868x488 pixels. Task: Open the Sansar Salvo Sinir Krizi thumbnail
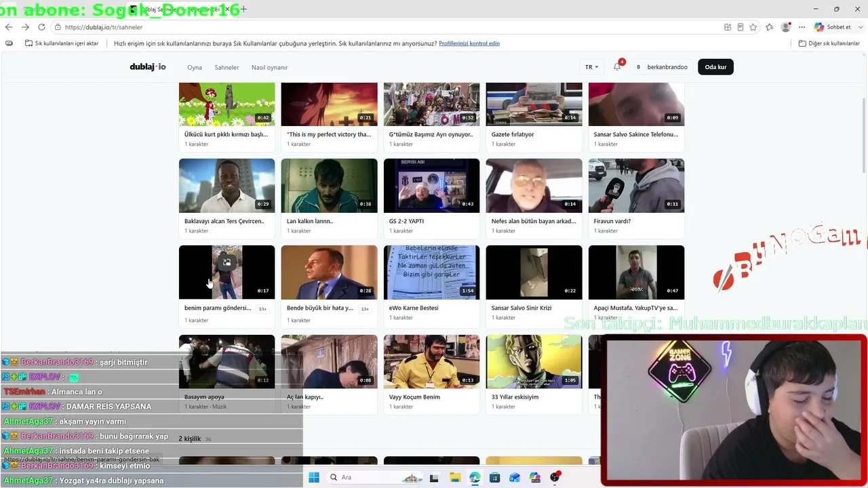[534, 272]
